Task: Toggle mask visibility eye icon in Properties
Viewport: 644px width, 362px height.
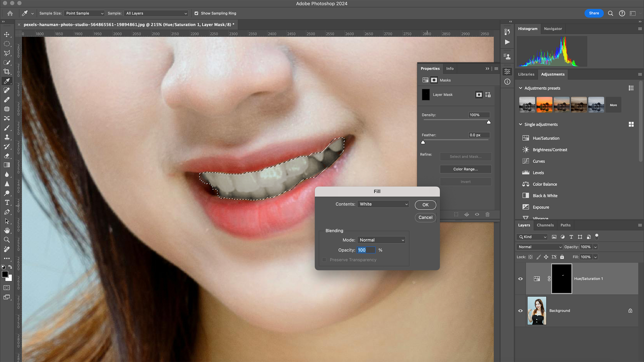Action: point(477,214)
